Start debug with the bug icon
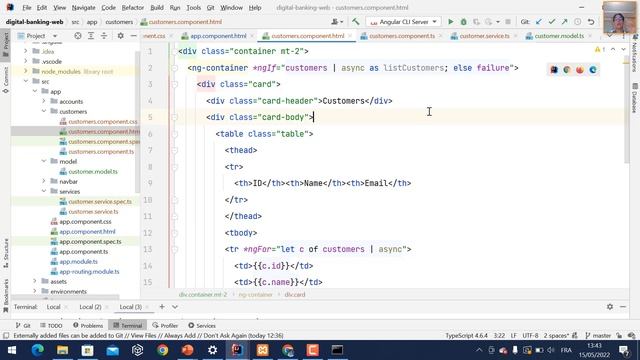 (463, 22)
